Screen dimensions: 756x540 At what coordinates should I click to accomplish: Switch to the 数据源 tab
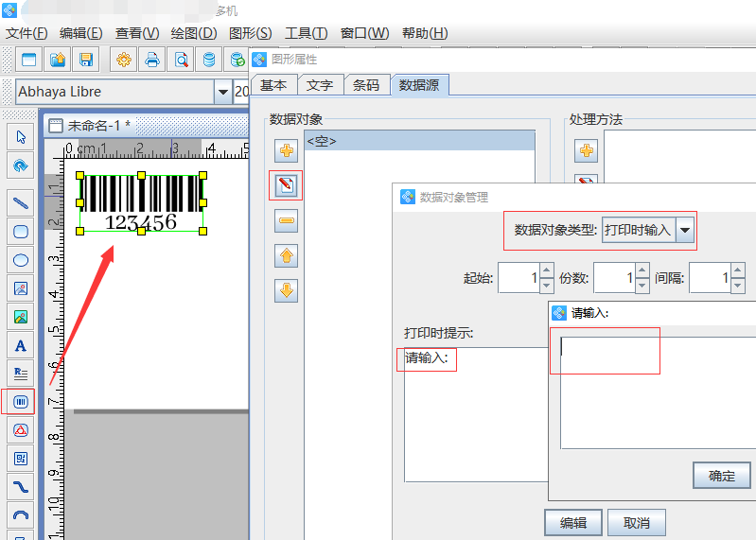click(419, 85)
